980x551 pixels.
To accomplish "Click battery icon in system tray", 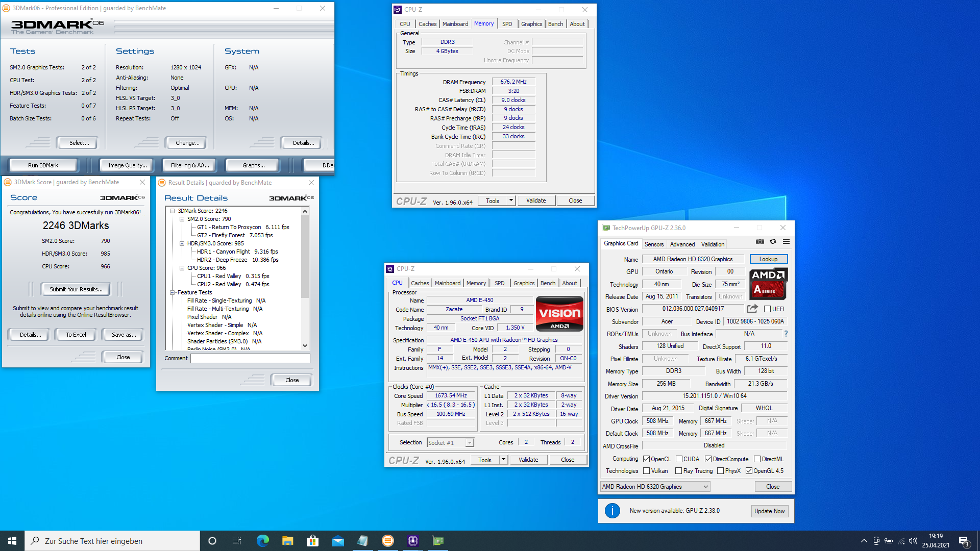I will tap(889, 541).
